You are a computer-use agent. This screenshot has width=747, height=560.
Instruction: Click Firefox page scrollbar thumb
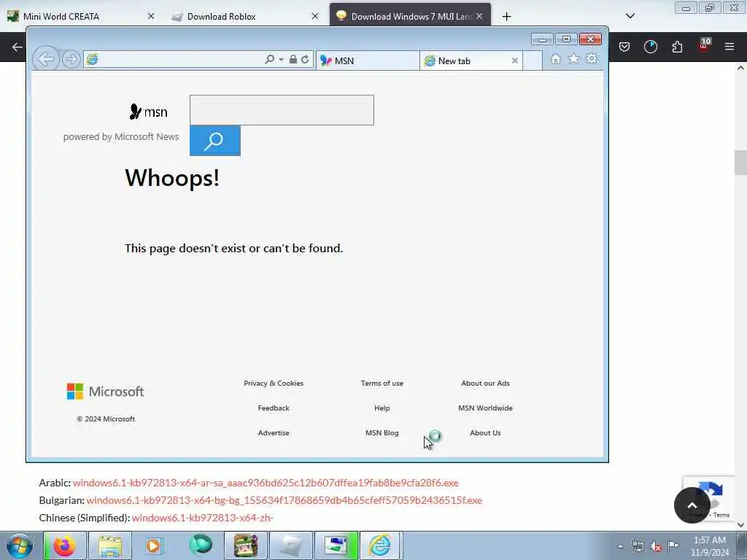(740, 163)
